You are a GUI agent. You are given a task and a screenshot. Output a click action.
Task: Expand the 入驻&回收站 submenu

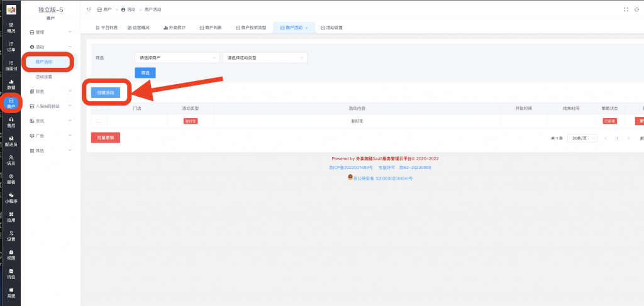coord(50,106)
